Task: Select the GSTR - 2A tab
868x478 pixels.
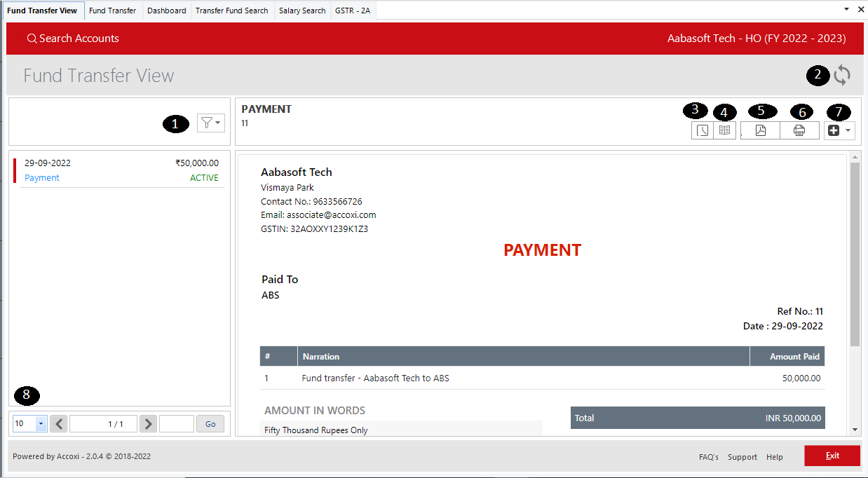Action: [x=353, y=11]
